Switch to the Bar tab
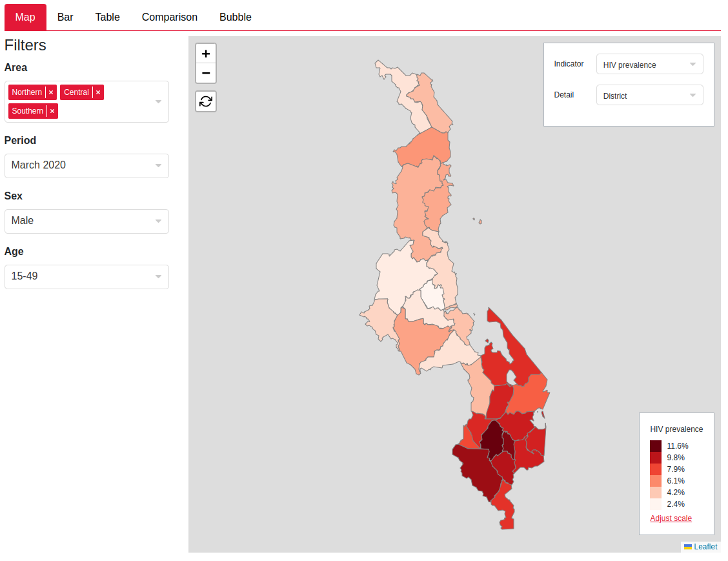The width and height of the screenshot is (728, 561). click(x=65, y=17)
